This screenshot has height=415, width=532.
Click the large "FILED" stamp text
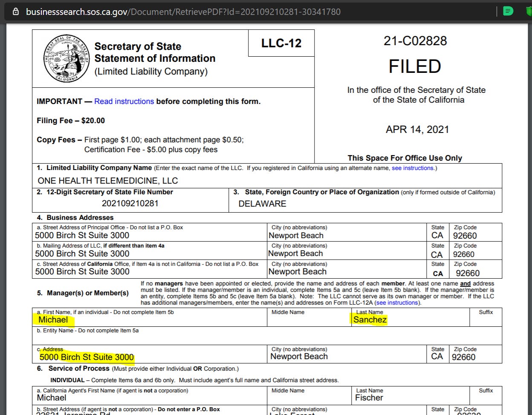tap(415, 66)
